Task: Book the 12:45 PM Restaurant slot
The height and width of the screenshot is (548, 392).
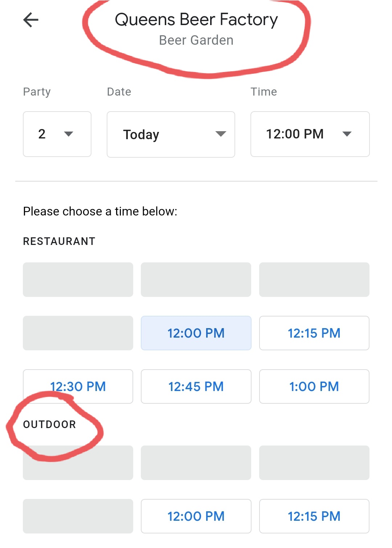Action: point(196,386)
